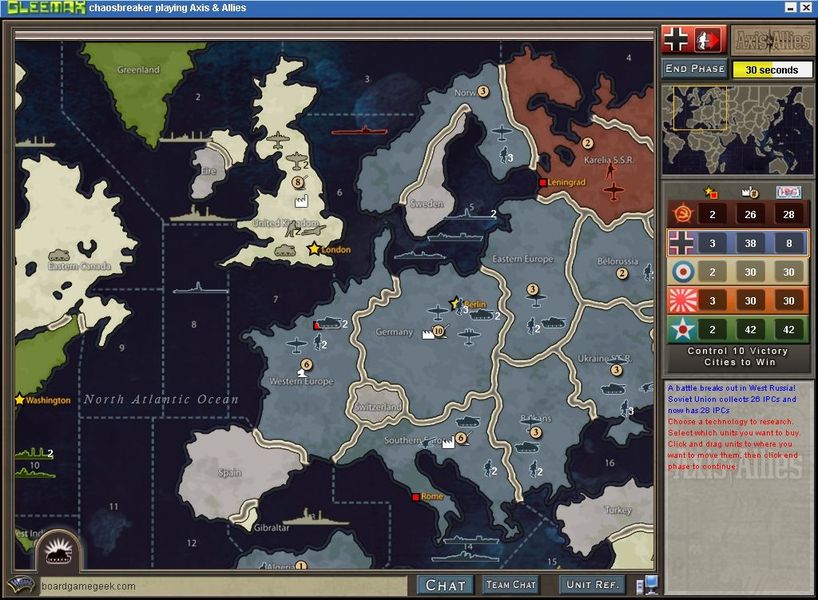Click the network connection status icon
This screenshot has width=818, height=600.
(x=647, y=585)
